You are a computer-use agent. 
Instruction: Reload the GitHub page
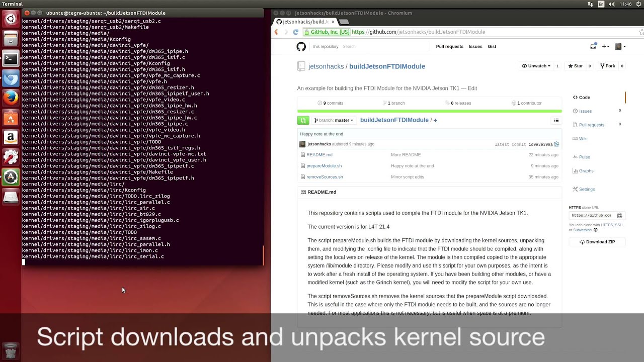tap(296, 32)
